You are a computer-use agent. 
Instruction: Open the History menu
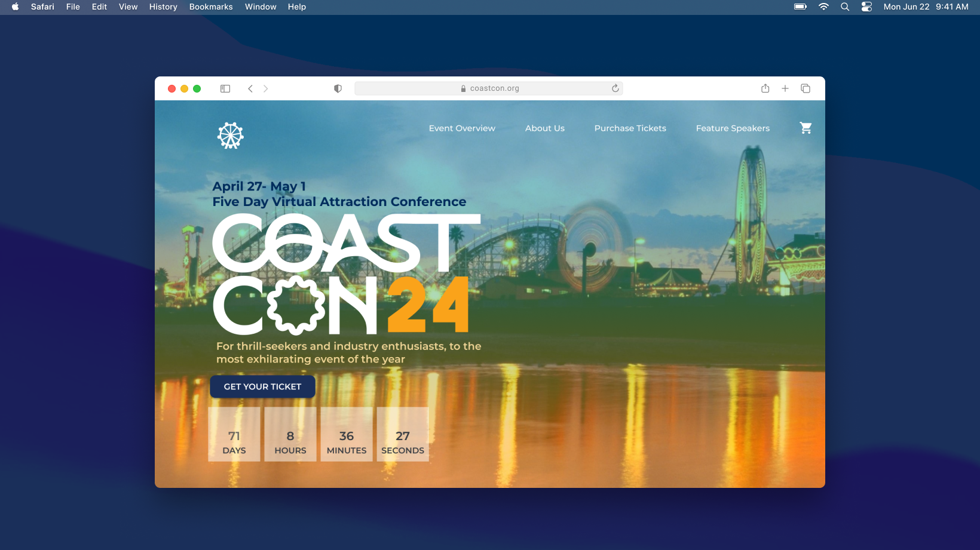click(x=163, y=7)
